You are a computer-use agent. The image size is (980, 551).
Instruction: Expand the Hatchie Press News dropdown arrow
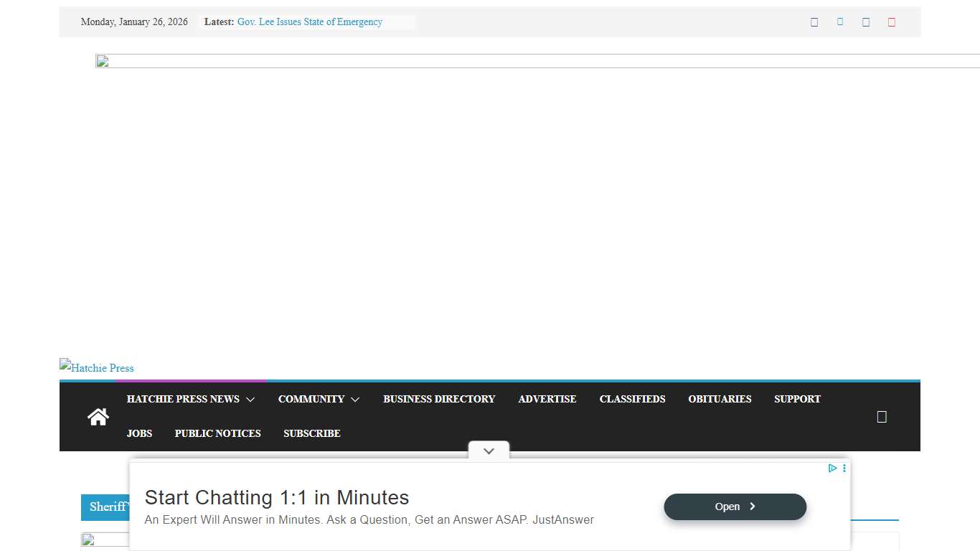coord(250,400)
